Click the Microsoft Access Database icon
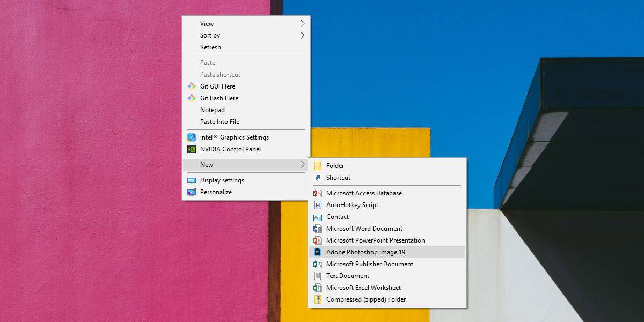 [x=318, y=193]
